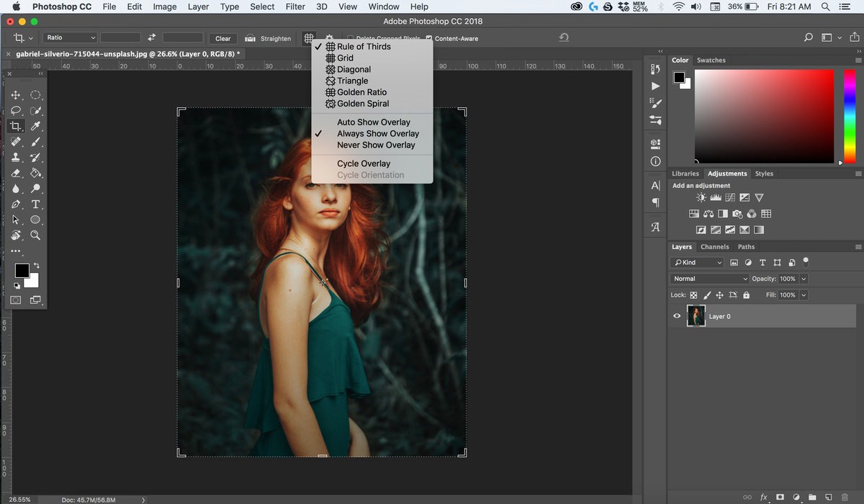This screenshot has height=504, width=864.
Task: Open the History panel icon
Action: (655, 69)
